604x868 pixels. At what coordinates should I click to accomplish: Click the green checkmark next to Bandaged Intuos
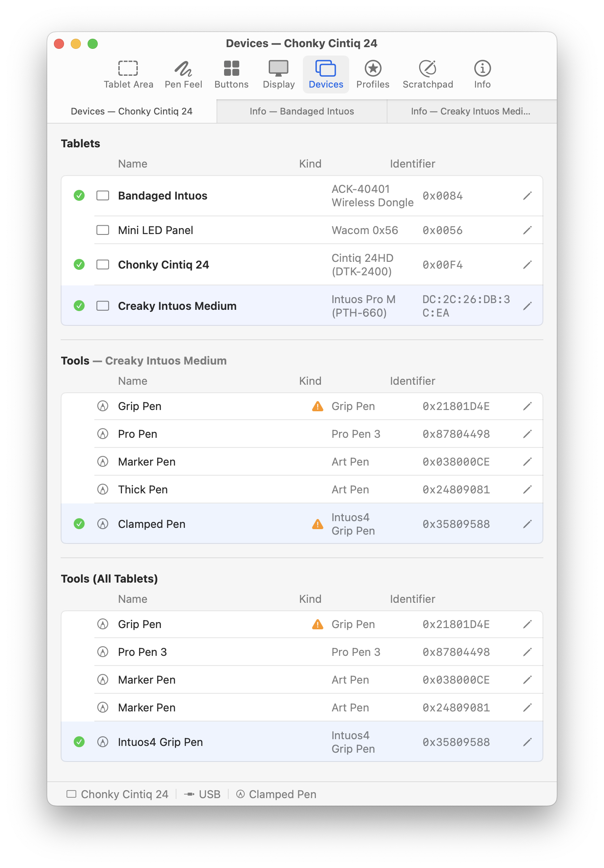(x=79, y=196)
